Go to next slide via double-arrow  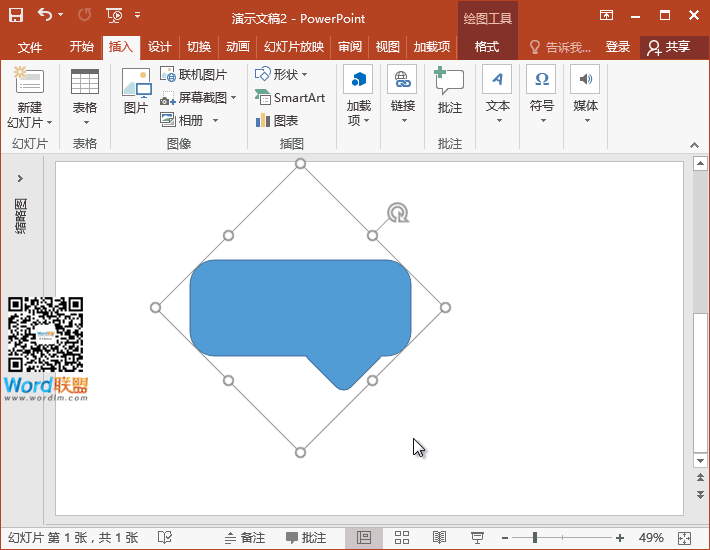pyautogui.click(x=700, y=494)
